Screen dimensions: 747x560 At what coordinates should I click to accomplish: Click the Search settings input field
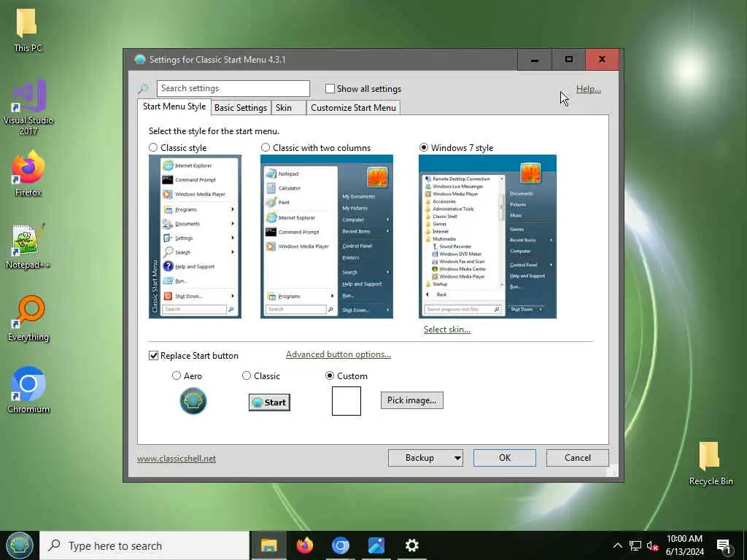(233, 88)
